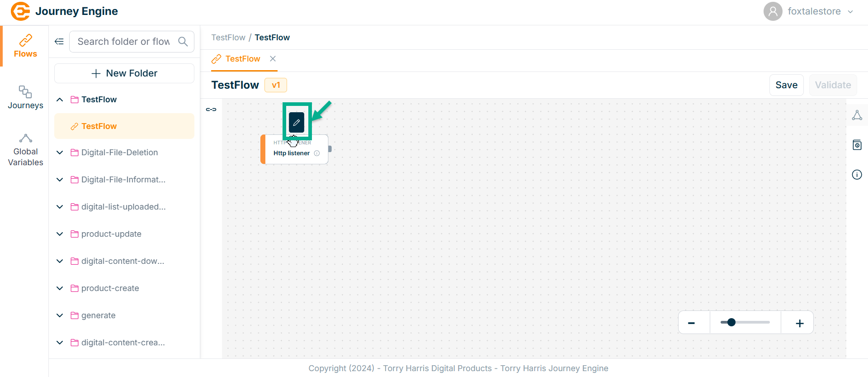Screen dimensions: 868x377
Task: Close the TestFlow tab
Action: click(273, 59)
